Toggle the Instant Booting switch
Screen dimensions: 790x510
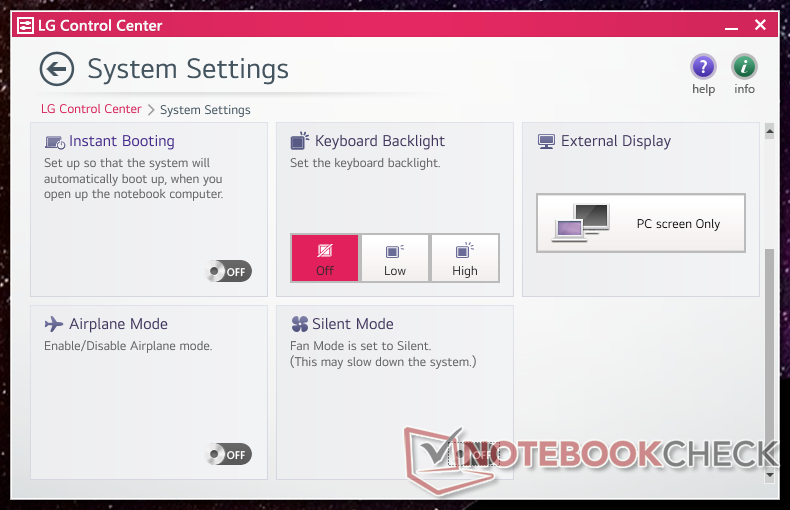229,271
